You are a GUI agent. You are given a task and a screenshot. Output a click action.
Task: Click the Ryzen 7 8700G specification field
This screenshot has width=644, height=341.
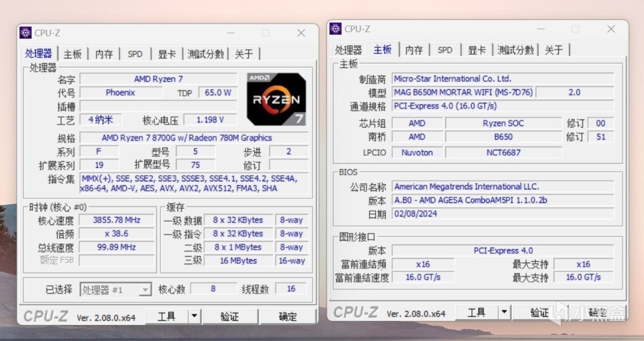[194, 138]
